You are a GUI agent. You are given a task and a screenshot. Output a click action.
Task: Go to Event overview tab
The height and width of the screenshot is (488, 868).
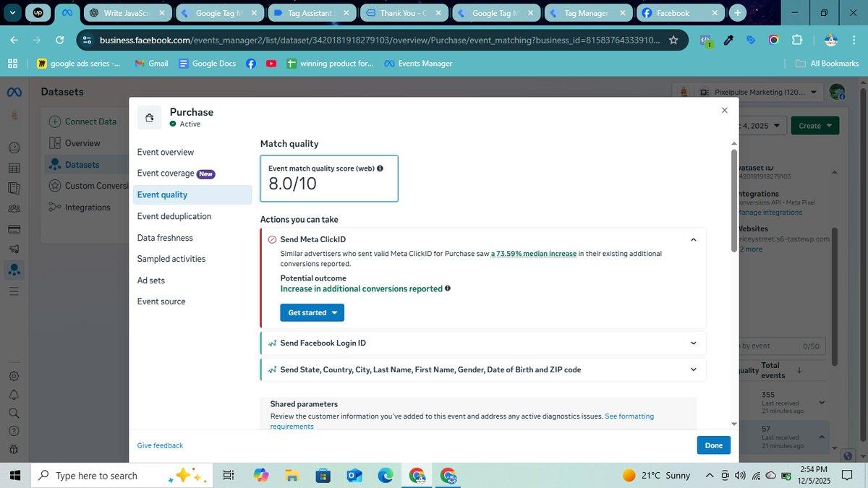point(166,152)
